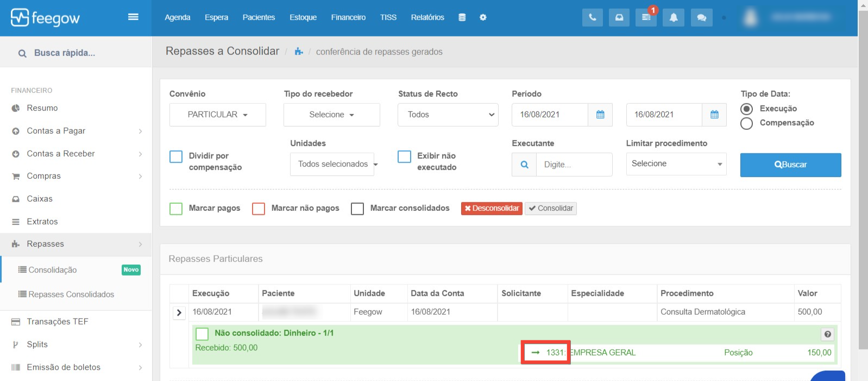868x381 pixels.
Task: Click the Caixas inbox icon
Action: tap(16, 199)
